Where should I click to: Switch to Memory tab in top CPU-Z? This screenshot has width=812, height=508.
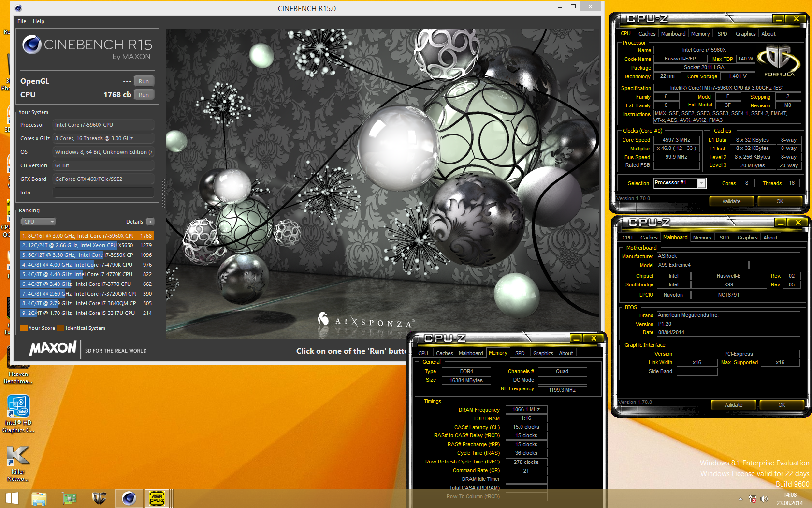(700, 34)
